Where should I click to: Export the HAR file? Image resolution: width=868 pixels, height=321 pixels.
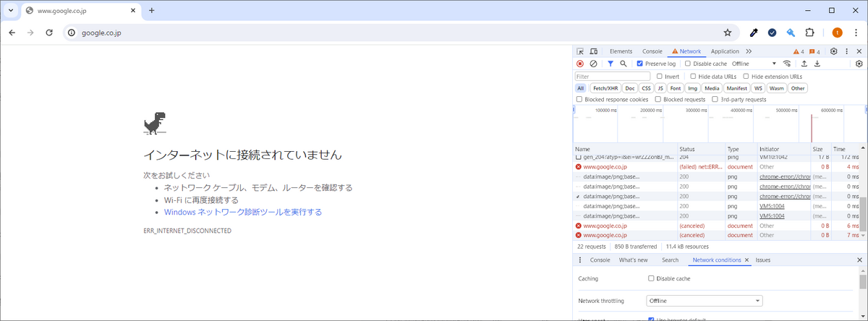817,64
